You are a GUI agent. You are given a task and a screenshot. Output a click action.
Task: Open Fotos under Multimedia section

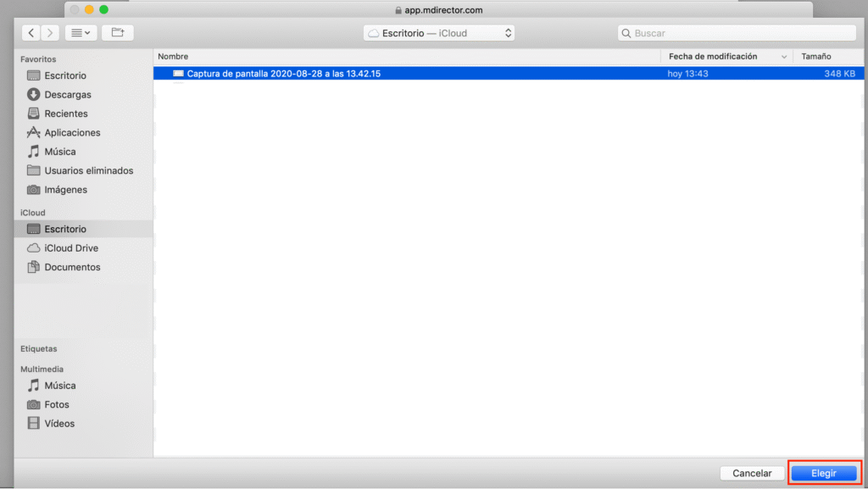(x=57, y=404)
